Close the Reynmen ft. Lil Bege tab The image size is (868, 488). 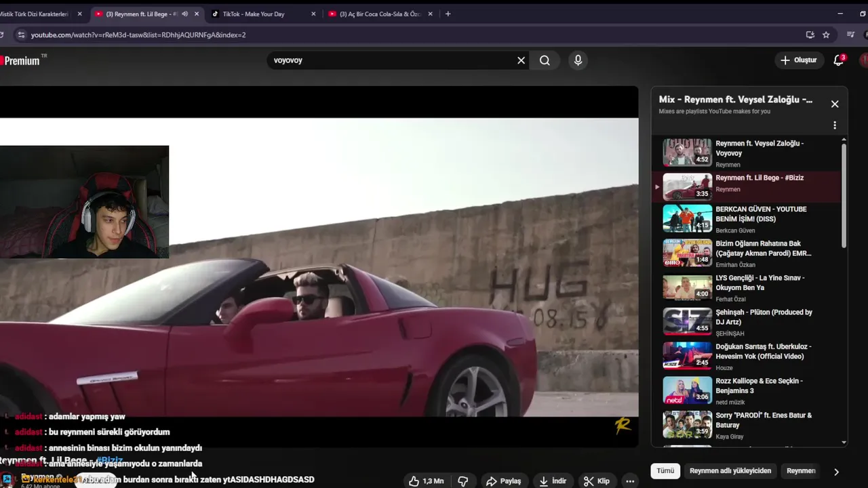click(197, 14)
